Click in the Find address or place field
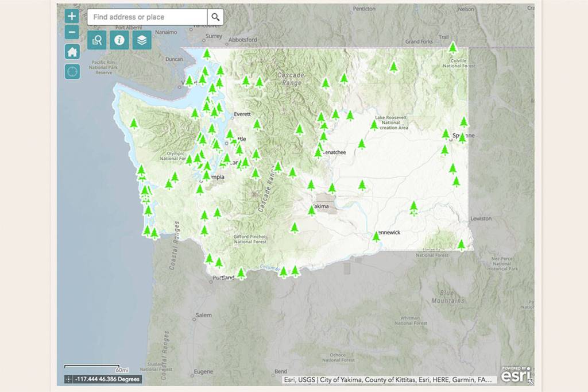588x392 pixels. 146,17
